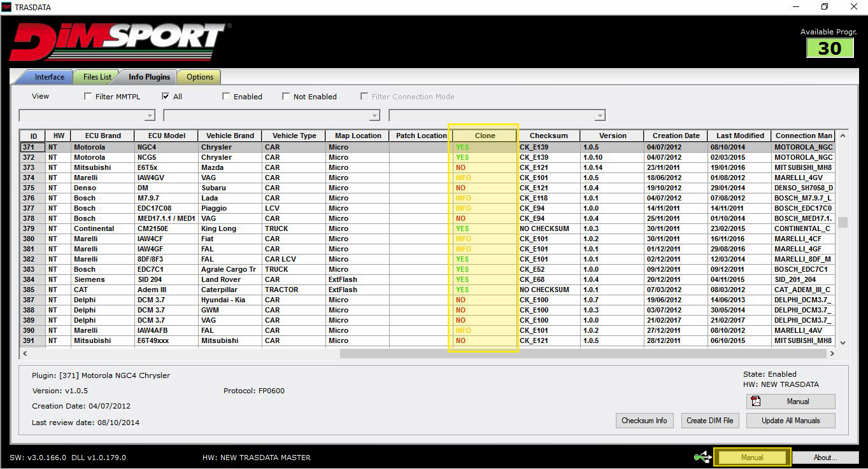Open the Options tab
This screenshot has height=469, width=868.
[199, 77]
